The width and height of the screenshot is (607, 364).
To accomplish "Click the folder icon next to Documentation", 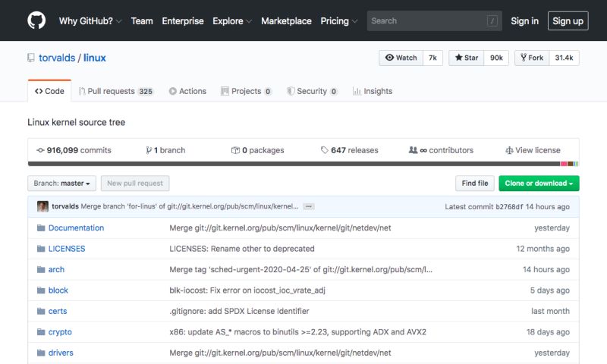I will click(x=41, y=227).
